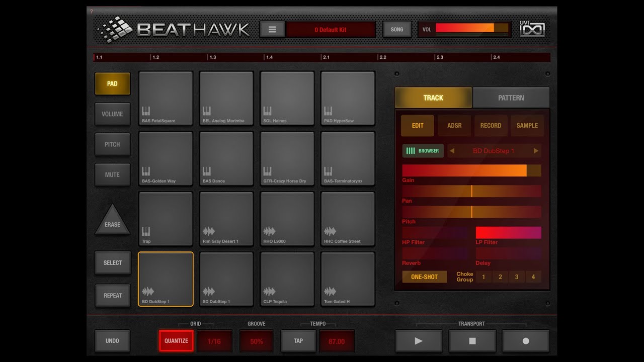
Task: Tap the triangular Erase button
Action: [113, 220]
